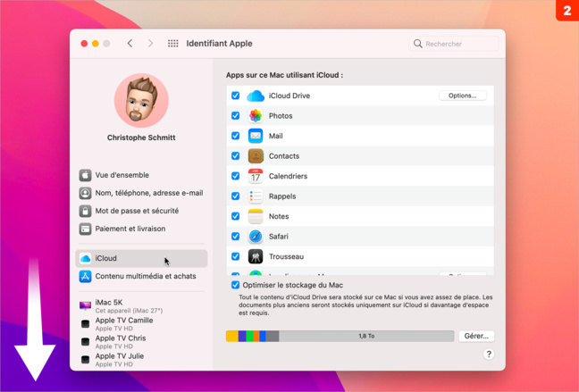Screen dimensions: 579x392
Task: Open Mot de passe et sécurité
Action: point(141,211)
